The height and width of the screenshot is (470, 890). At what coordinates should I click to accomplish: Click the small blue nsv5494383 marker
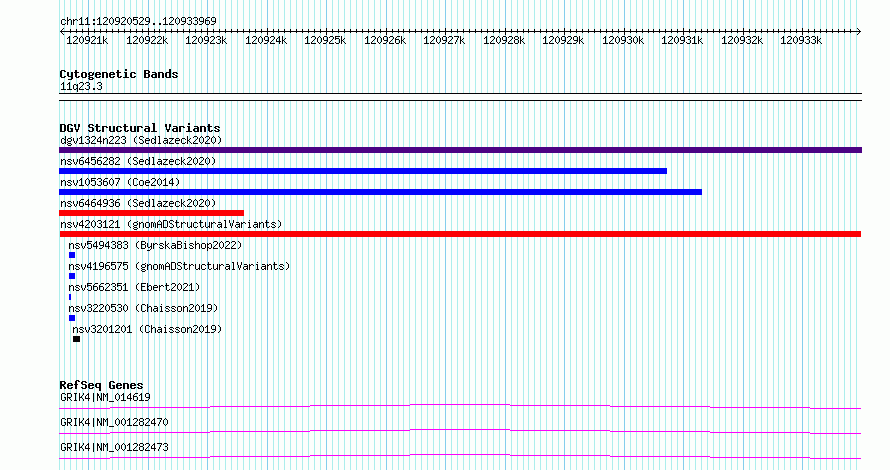72,255
